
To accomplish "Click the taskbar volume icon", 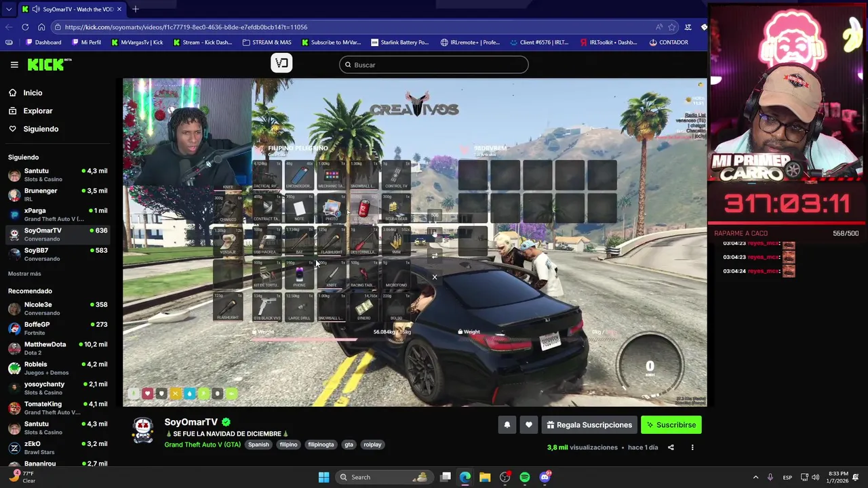I will [816, 477].
